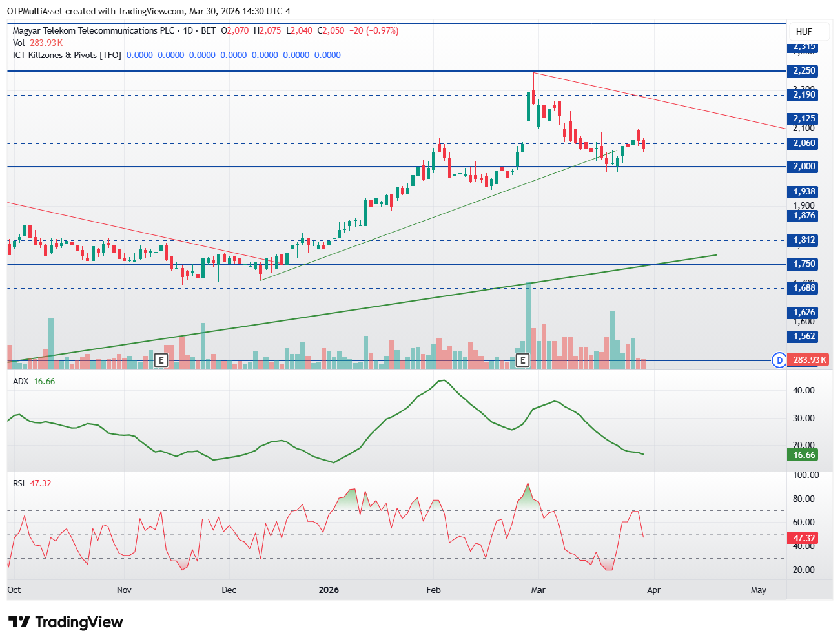Click the Magyar Telekom Telecommunications PLC symbol title

point(94,30)
